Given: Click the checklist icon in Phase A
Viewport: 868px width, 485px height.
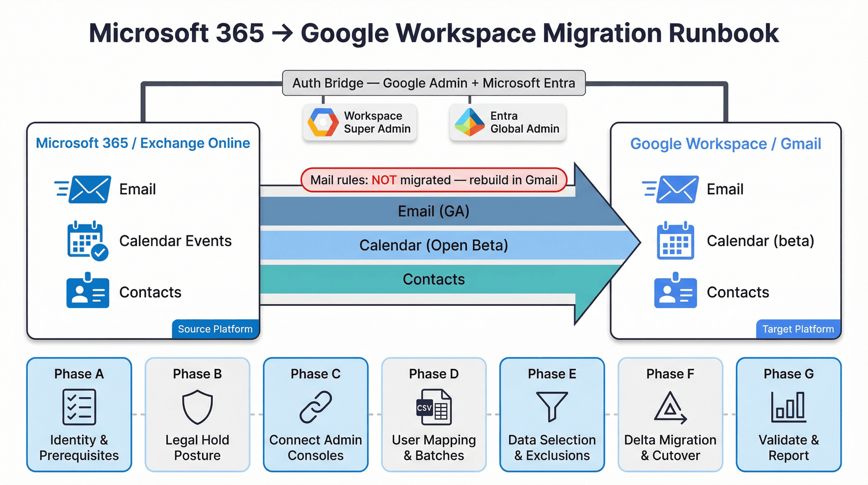Looking at the screenshot, I should [x=79, y=408].
